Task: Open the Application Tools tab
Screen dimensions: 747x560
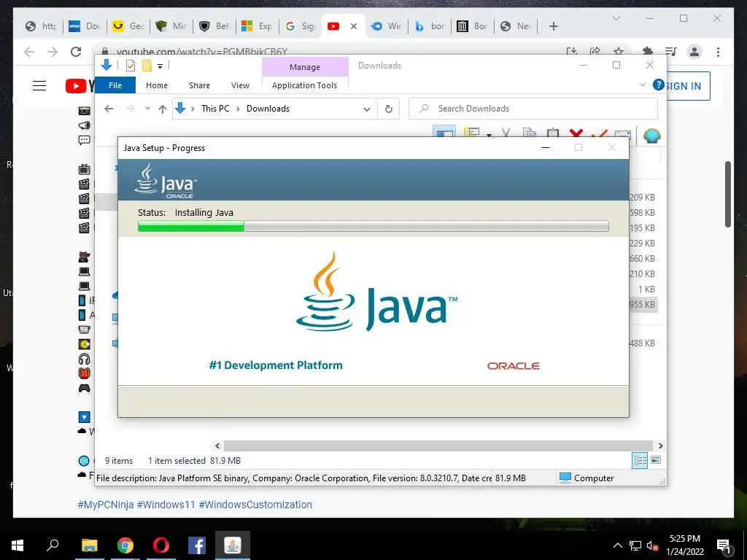Action: (x=304, y=85)
